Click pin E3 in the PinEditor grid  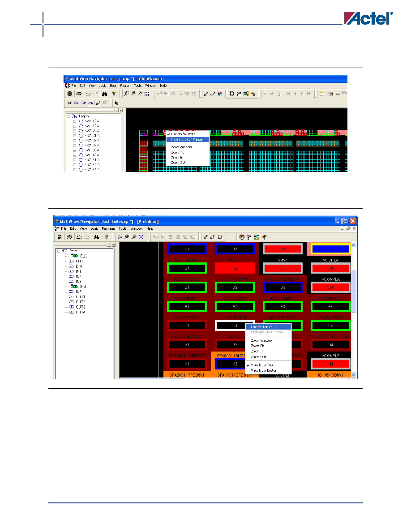coord(283,306)
